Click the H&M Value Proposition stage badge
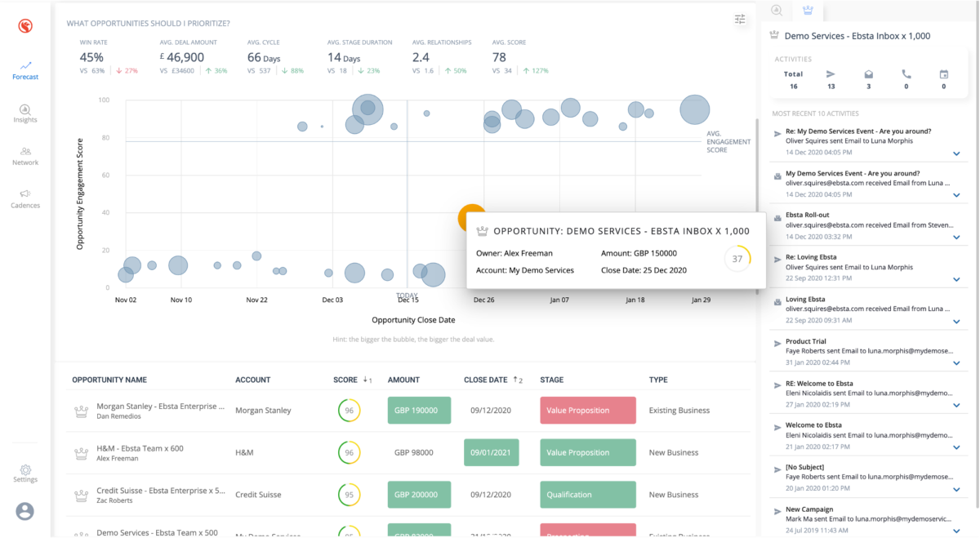 click(587, 452)
